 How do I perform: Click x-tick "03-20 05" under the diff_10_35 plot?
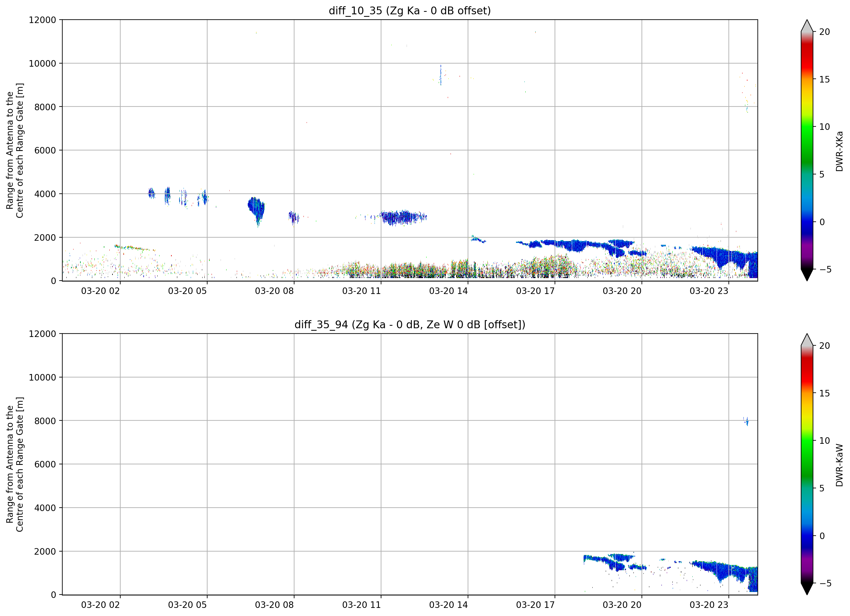[x=187, y=291]
